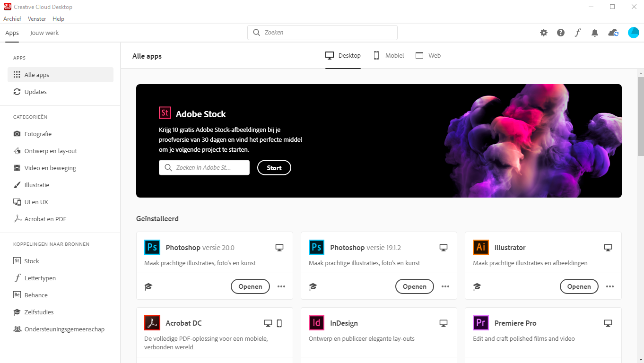Open Adobe Fonts via f icon
Screen dimensions: 644x363
coord(577,33)
